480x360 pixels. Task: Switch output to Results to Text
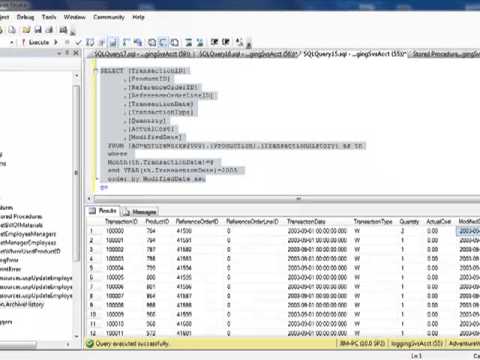(152, 42)
